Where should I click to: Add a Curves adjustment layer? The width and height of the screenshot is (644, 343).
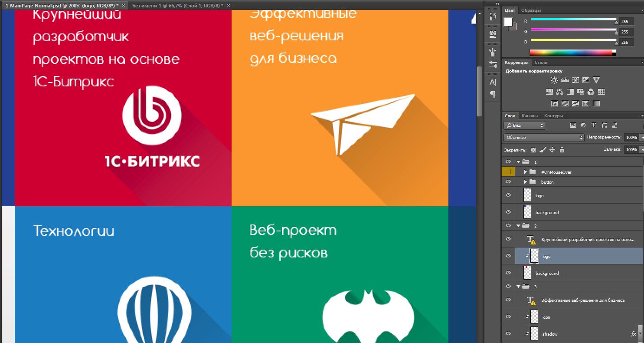(x=575, y=80)
